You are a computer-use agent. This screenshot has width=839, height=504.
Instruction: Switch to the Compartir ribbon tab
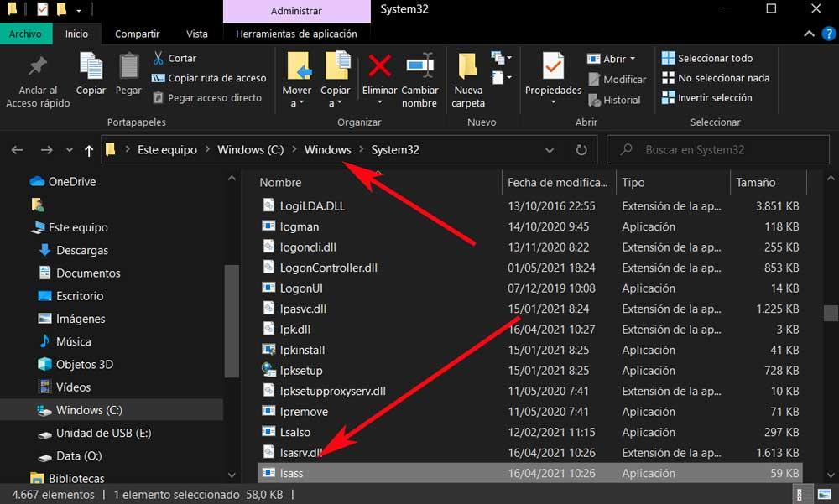point(137,34)
